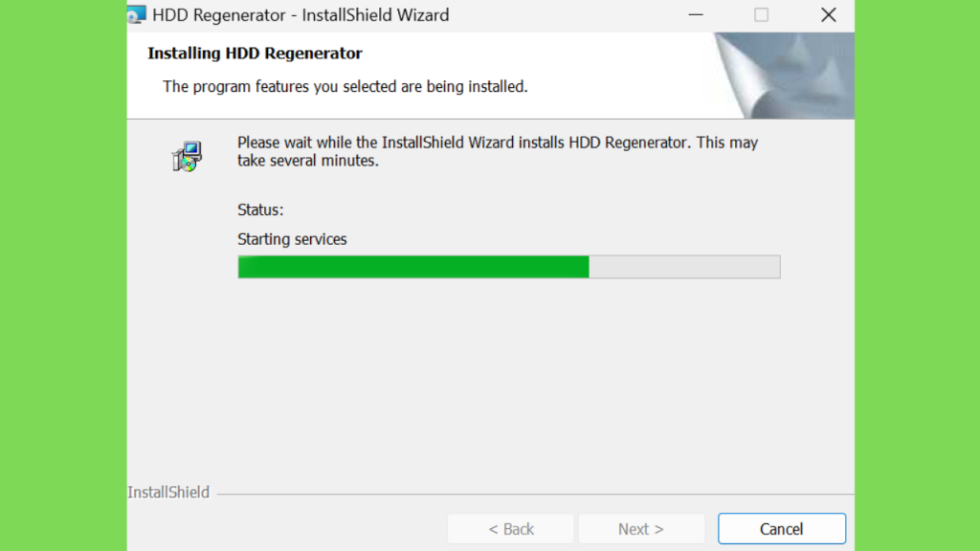
Task: Click the 'Status:' label
Action: (x=260, y=209)
